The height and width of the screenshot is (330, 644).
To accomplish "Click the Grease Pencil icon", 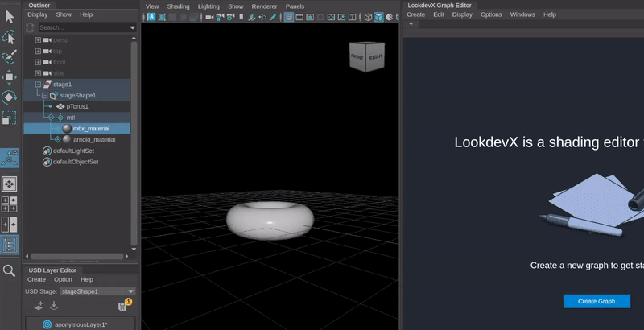I will (x=273, y=17).
